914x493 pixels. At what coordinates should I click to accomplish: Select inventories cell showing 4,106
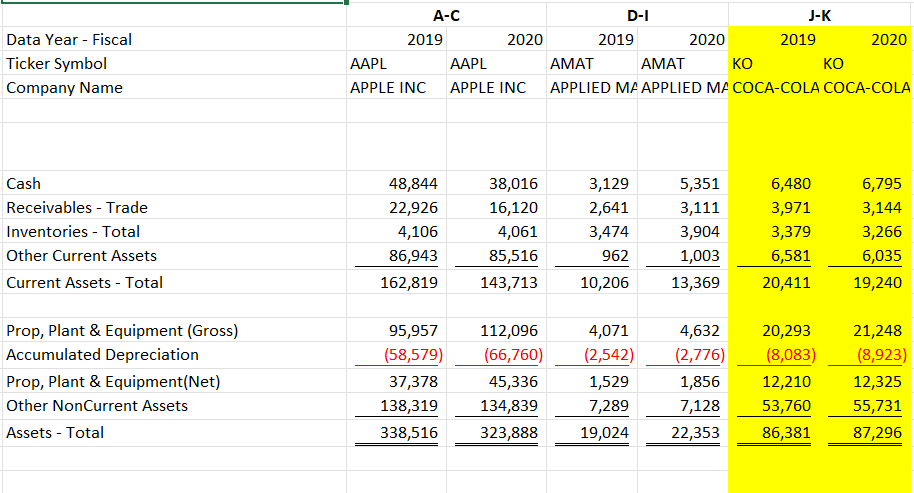click(396, 231)
